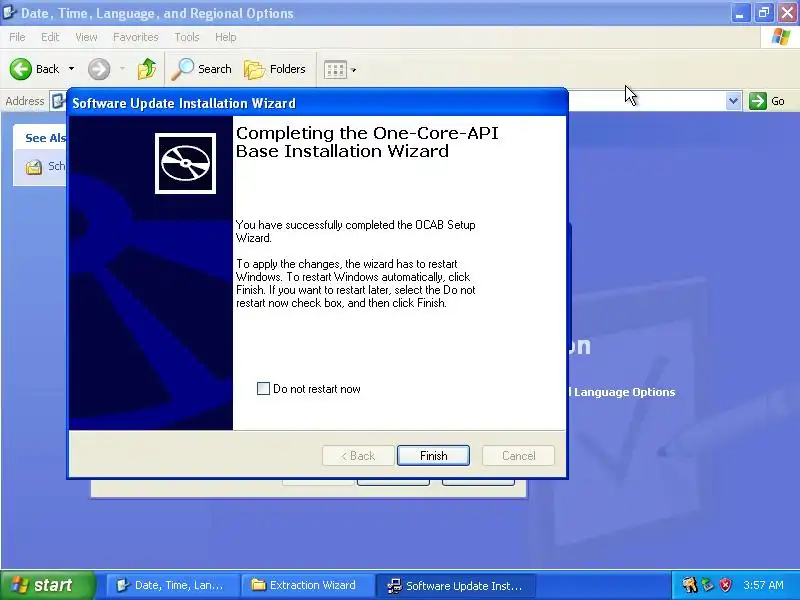Click the keys tray icon
The image size is (800, 600).
[689, 585]
